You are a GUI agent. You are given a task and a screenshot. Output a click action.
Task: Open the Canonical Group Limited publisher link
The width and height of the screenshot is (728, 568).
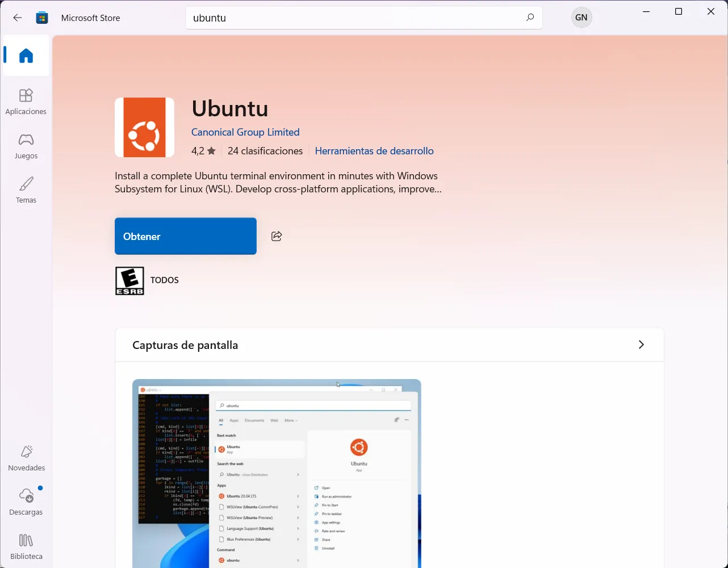pyautogui.click(x=245, y=132)
